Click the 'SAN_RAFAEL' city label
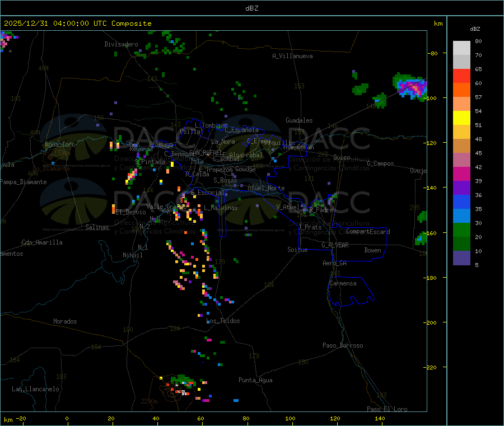The image size is (504, 426). pyautogui.click(x=206, y=152)
